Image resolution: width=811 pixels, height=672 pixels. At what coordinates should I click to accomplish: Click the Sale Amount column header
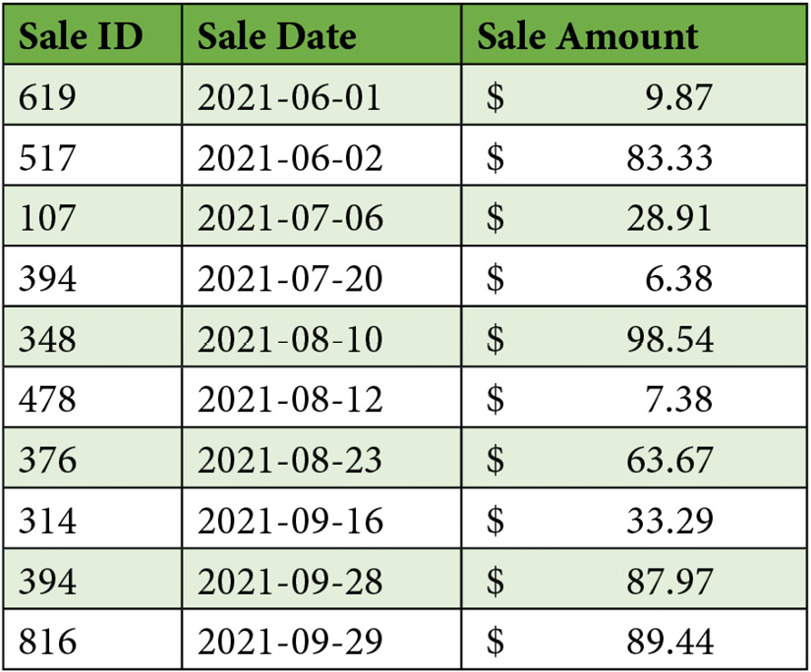(587, 36)
